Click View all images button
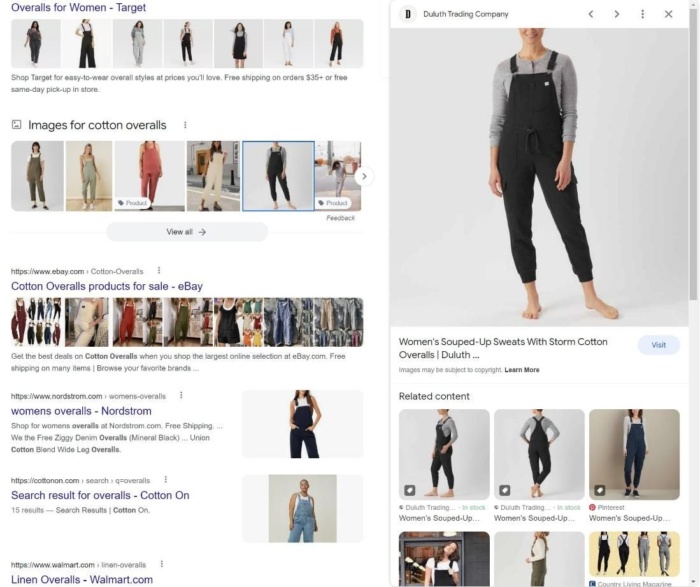The height and width of the screenshot is (587, 700). (x=187, y=232)
